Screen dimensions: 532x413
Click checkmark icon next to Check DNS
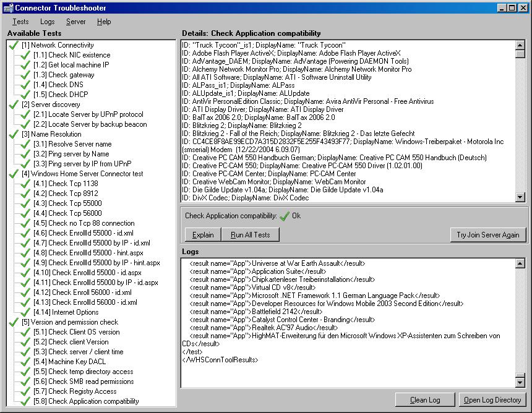(x=25, y=85)
